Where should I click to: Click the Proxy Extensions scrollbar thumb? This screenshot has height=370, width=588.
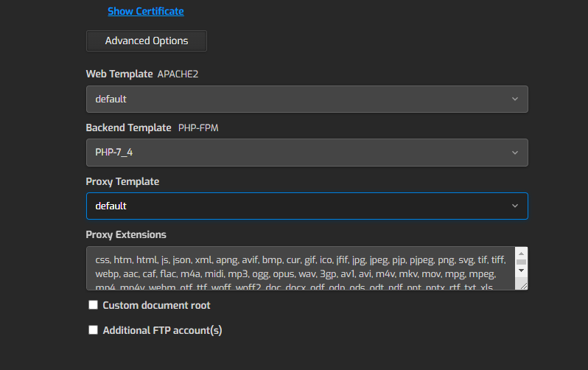tap(521, 262)
